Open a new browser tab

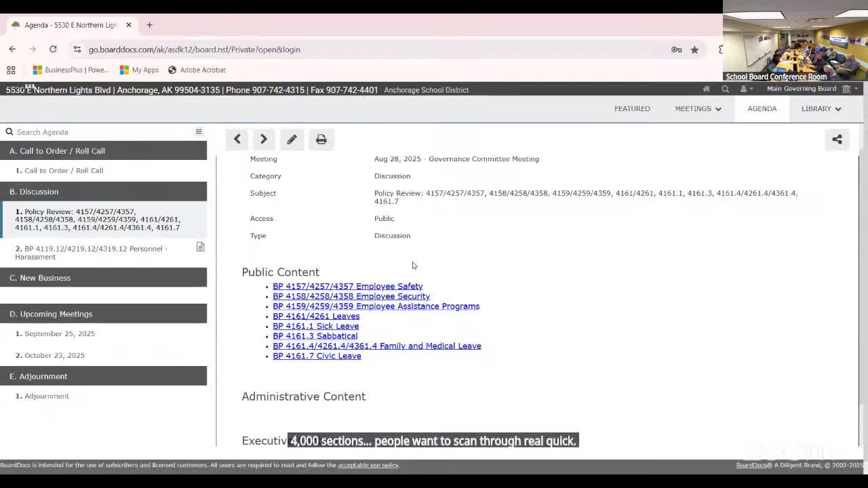click(149, 25)
